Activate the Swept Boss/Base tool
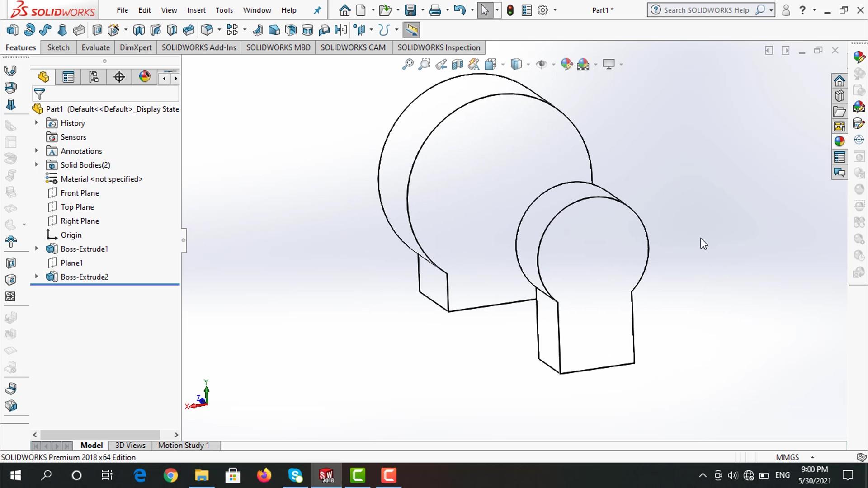This screenshot has width=868, height=488. click(x=45, y=30)
